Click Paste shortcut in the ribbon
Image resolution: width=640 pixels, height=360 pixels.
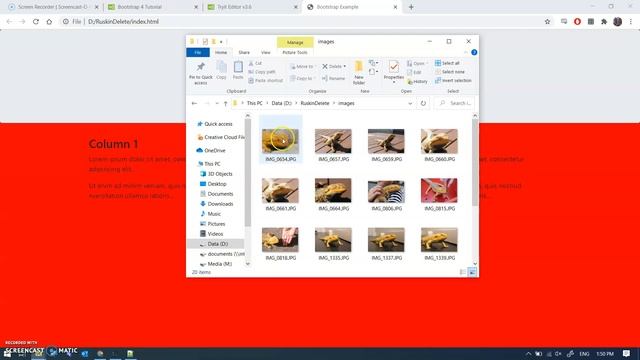click(265, 80)
